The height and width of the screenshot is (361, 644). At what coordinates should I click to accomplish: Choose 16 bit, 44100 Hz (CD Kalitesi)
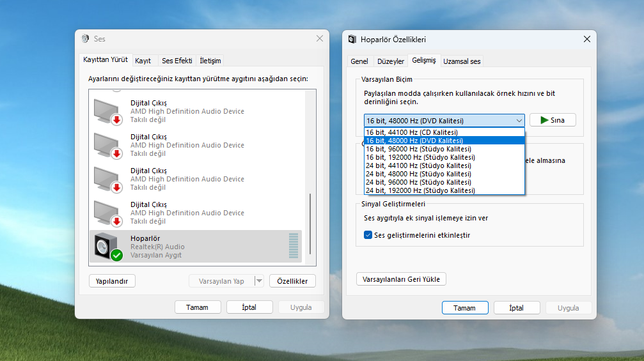[444, 132]
